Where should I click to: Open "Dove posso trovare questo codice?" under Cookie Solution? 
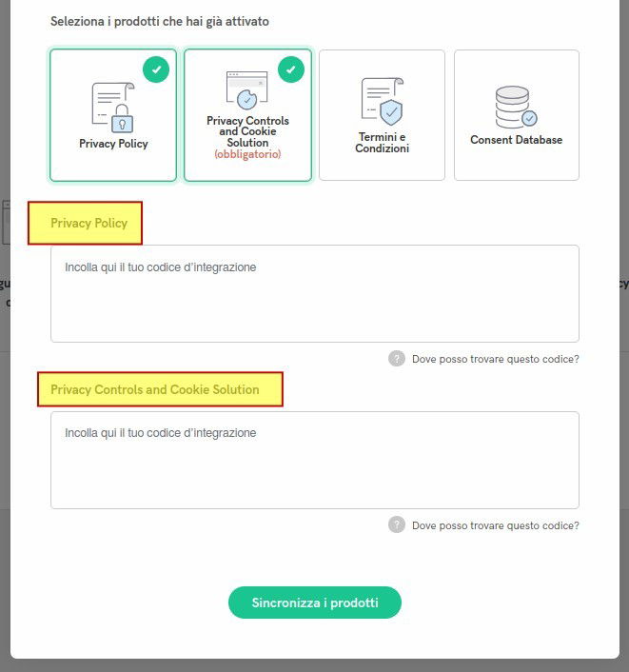(x=495, y=525)
